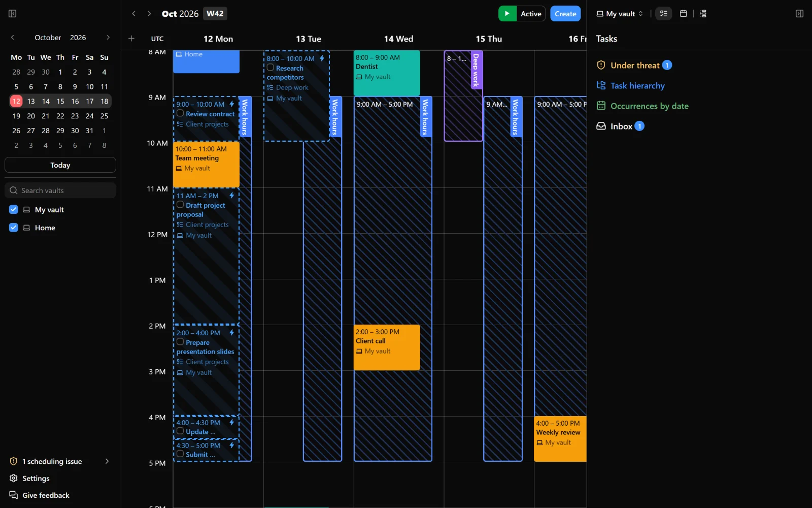The image size is (812, 508).
Task: Open Occurrences by date view
Action: pos(642,106)
